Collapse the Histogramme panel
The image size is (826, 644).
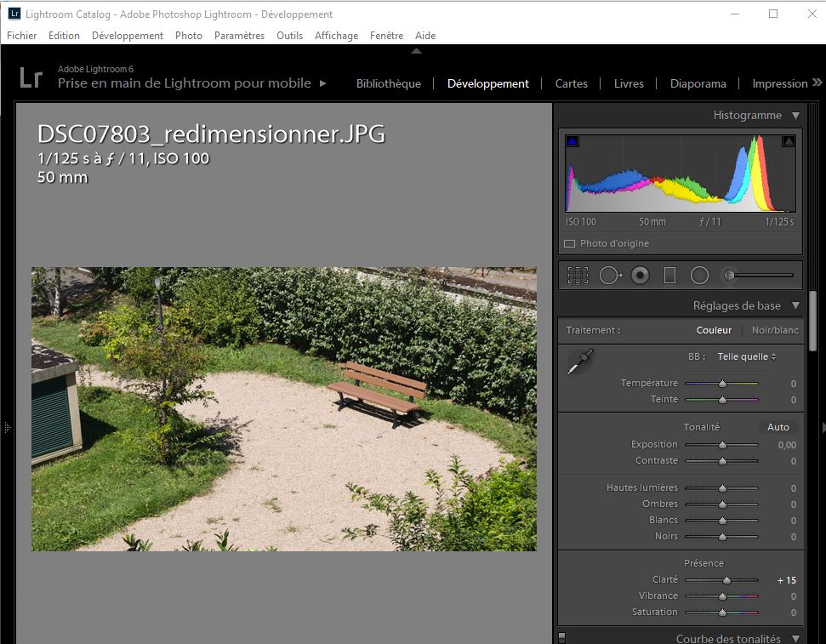pyautogui.click(x=795, y=116)
